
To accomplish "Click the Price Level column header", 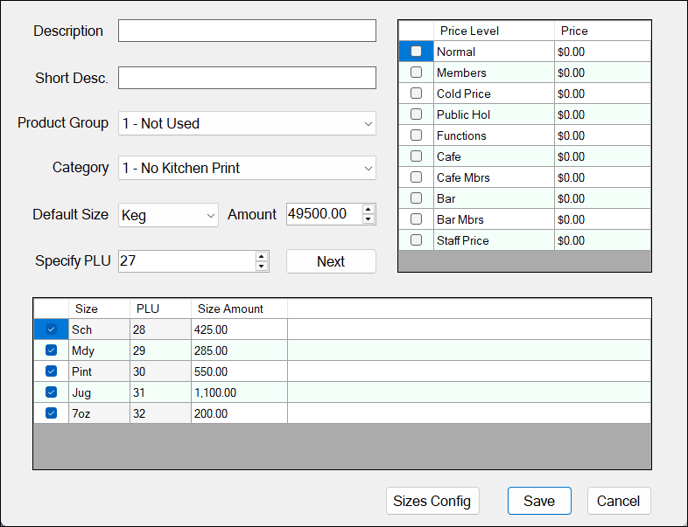I will (x=494, y=31).
